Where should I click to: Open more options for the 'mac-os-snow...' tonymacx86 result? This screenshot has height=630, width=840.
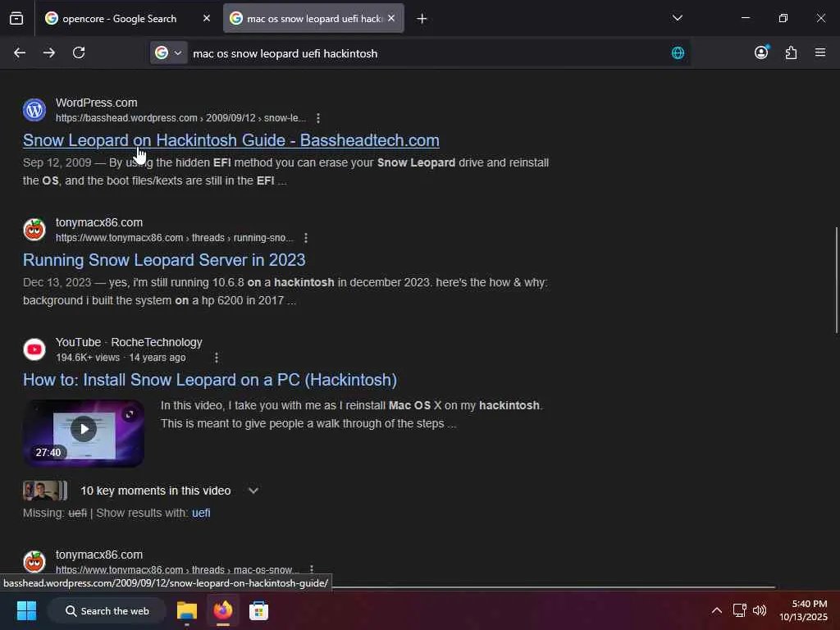click(x=312, y=569)
